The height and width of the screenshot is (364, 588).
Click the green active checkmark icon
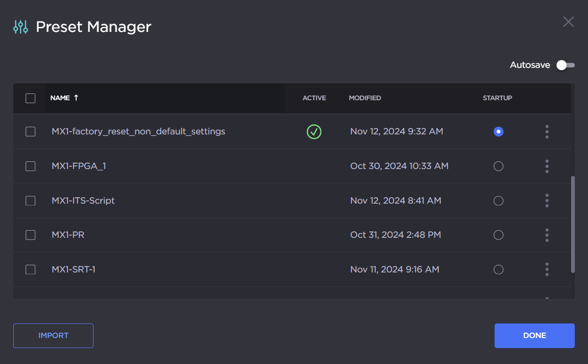(x=314, y=132)
